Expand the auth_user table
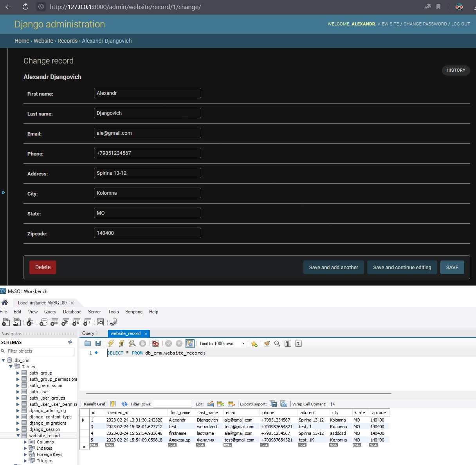The height and width of the screenshot is (465, 476). (18, 392)
